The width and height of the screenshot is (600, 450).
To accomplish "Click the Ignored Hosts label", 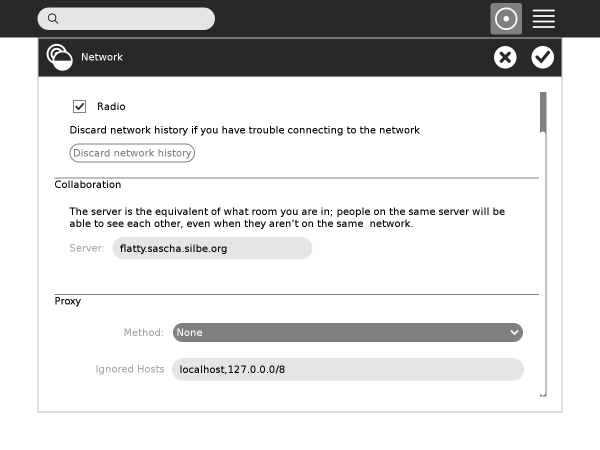I will tap(130, 369).
